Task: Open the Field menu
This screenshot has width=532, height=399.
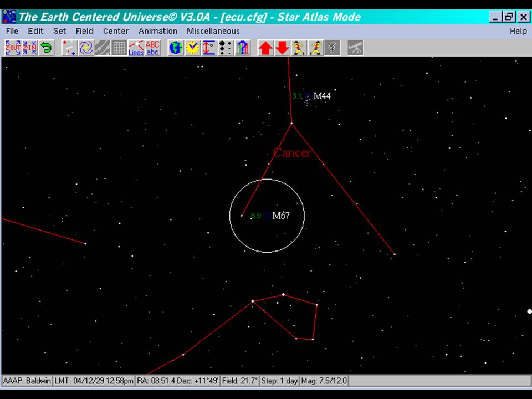Action: [84, 31]
